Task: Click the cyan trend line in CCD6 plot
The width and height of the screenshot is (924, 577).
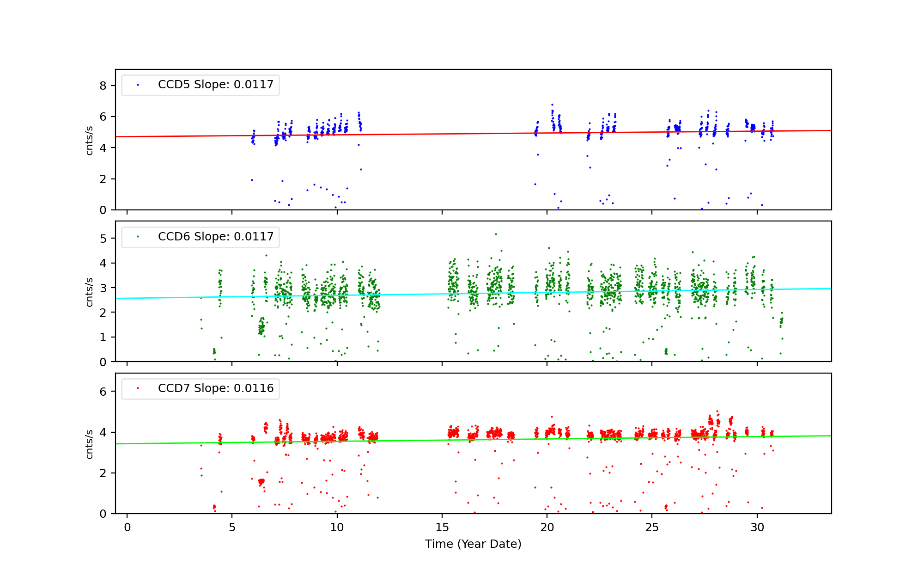Action: [x=416, y=294]
